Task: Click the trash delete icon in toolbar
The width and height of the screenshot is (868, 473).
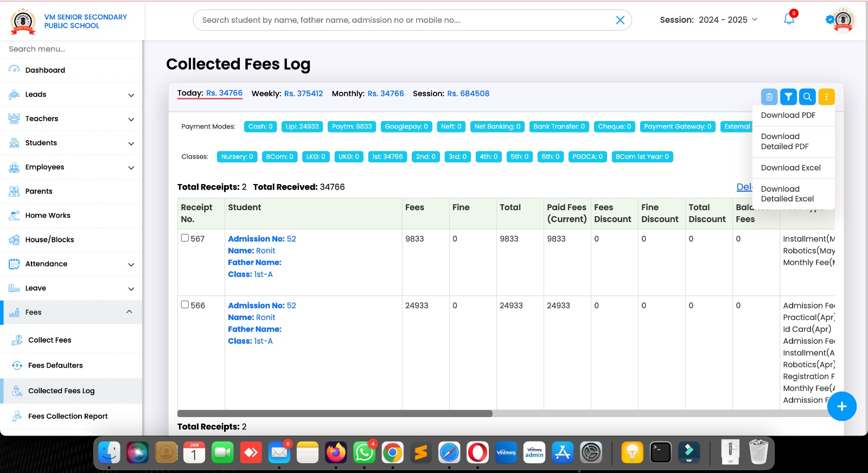Action: pyautogui.click(x=769, y=97)
